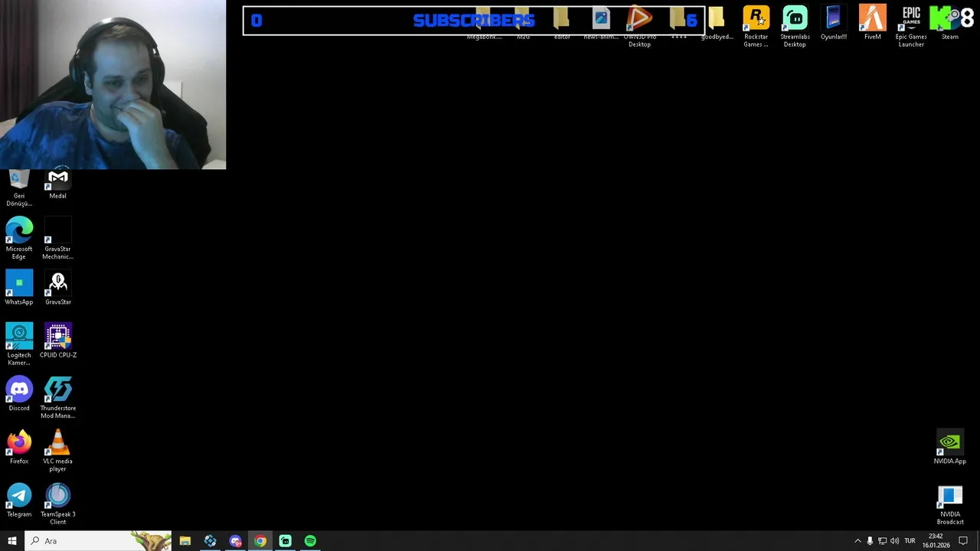Open taskbar app with 9+ badge
The image size is (980, 551).
[235, 541]
